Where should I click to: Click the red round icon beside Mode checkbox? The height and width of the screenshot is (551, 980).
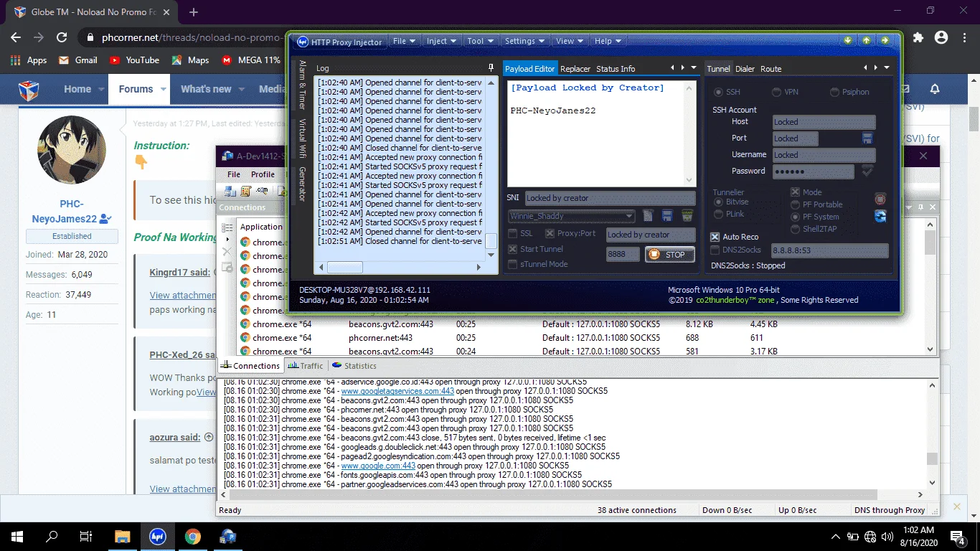[x=880, y=199]
